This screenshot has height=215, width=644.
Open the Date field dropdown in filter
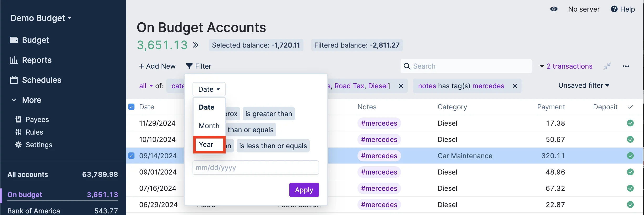[209, 89]
